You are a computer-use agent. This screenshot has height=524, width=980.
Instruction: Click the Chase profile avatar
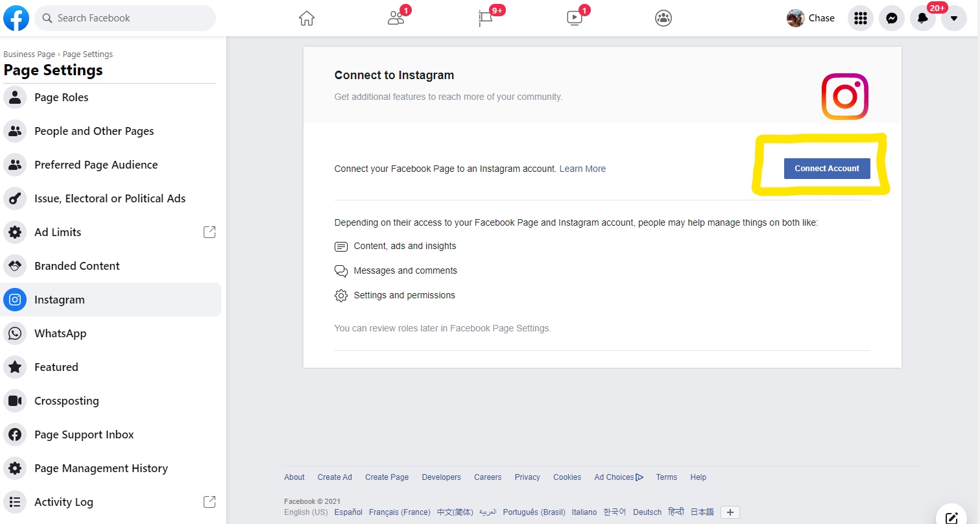795,18
